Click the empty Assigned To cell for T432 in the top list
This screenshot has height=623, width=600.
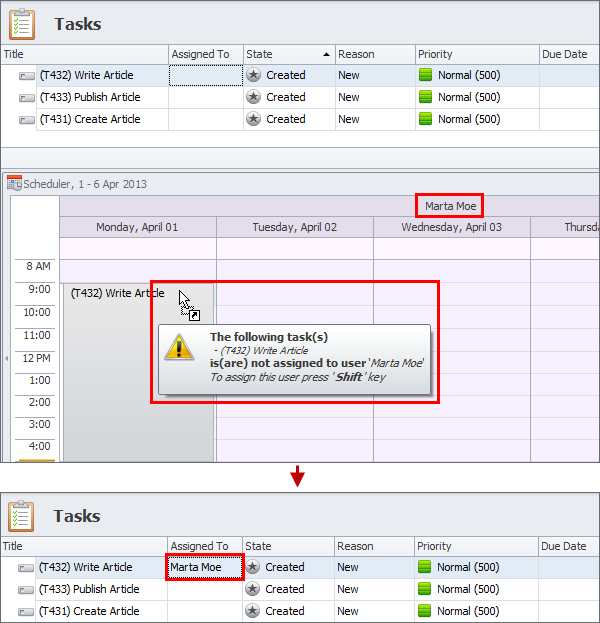point(205,75)
